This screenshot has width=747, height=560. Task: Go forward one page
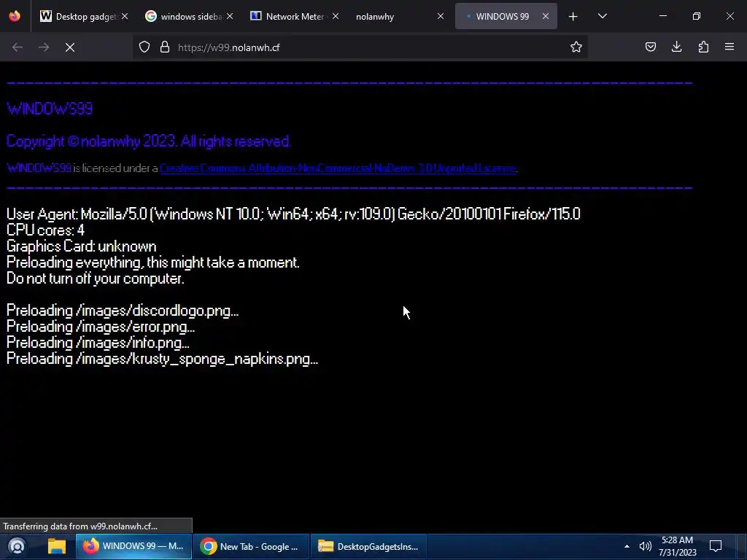pos(44,47)
